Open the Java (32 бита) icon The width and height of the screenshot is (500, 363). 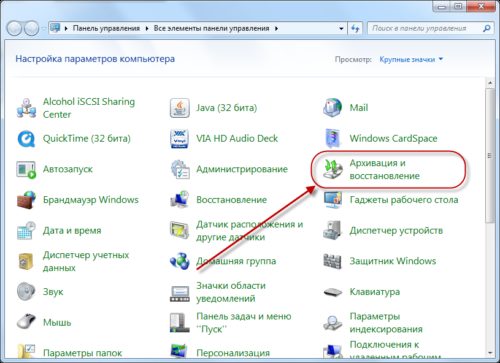pyautogui.click(x=180, y=108)
